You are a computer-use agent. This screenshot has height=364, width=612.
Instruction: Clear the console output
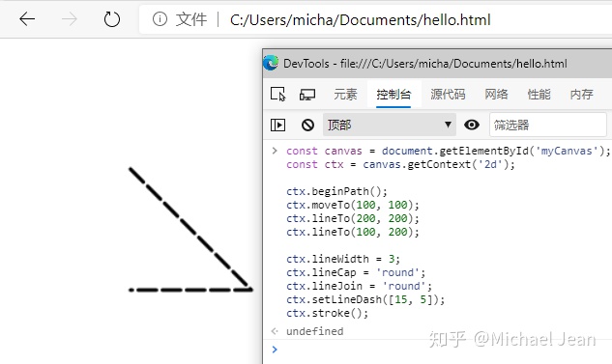(308, 126)
